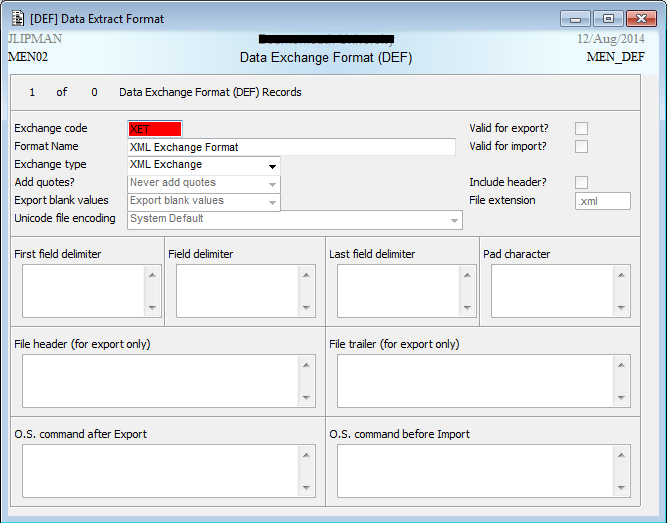Tick the Valid for export checkbox

click(x=581, y=129)
